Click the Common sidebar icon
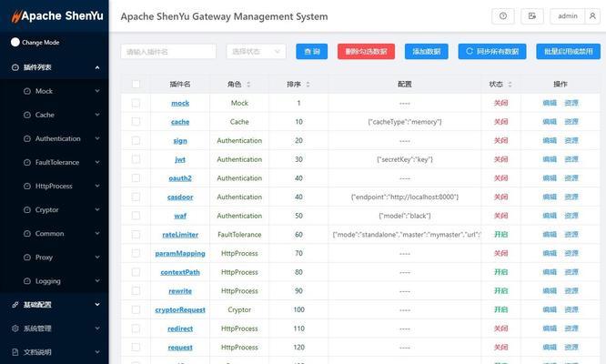606x364 pixels. (x=27, y=234)
